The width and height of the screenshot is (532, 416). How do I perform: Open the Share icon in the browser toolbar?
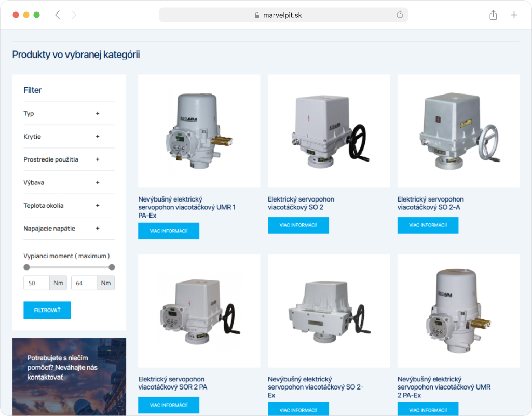tap(493, 15)
